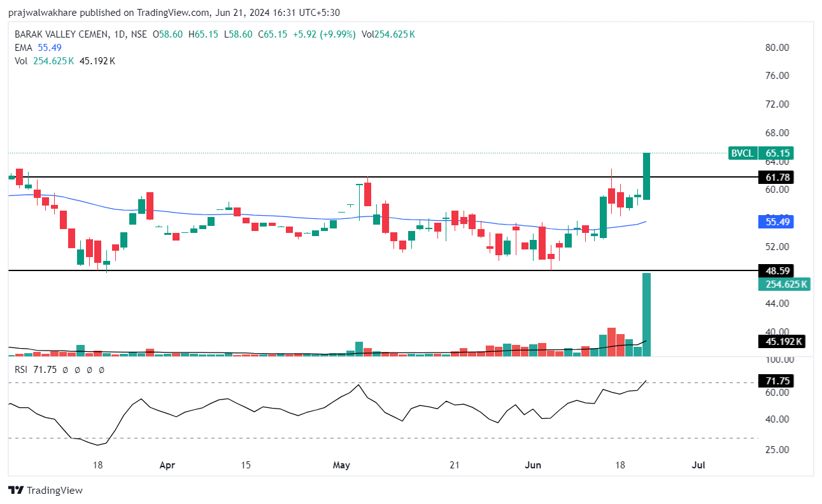Viewport: 822px width, 504px height.
Task: Select the tallest green volume bar
Action: tap(646, 314)
